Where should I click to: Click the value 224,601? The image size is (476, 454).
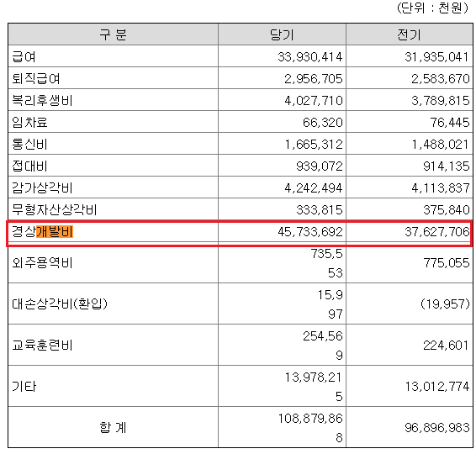tap(447, 346)
